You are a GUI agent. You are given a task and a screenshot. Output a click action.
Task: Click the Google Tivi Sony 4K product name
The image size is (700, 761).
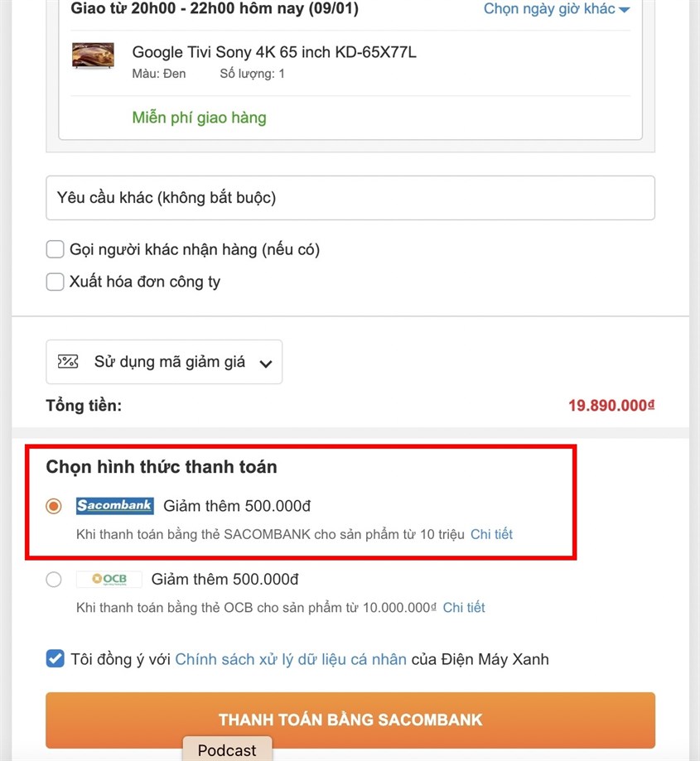coord(274,52)
